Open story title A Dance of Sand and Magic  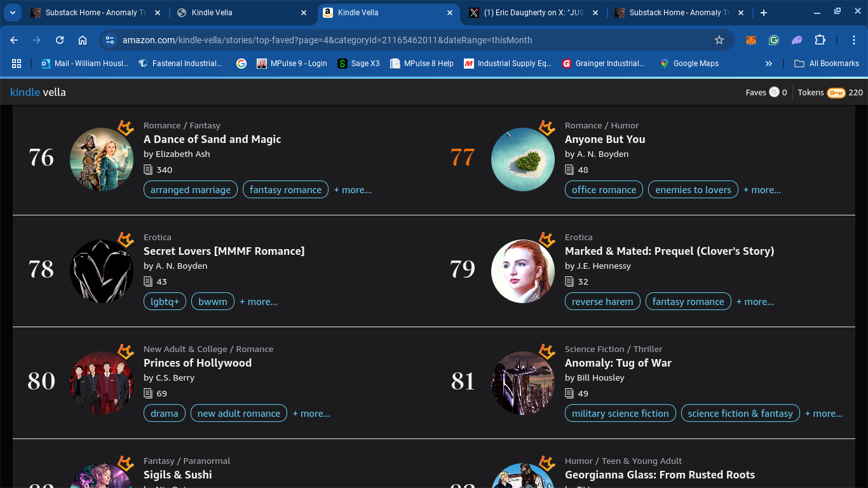(x=212, y=139)
